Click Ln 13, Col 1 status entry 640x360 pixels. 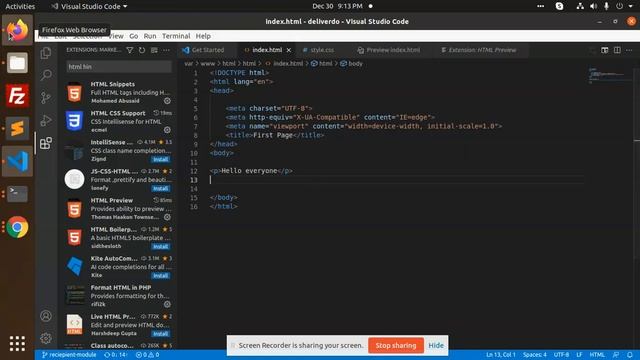coord(500,355)
